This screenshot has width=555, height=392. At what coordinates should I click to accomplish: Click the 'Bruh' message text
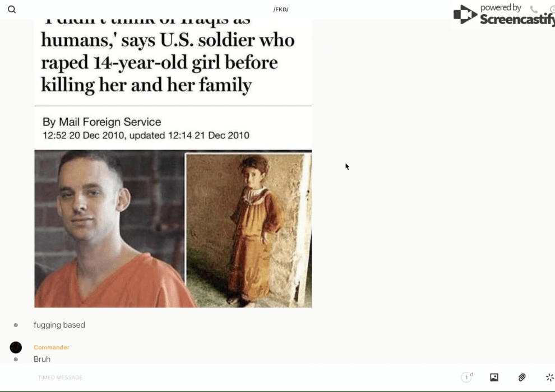point(42,359)
